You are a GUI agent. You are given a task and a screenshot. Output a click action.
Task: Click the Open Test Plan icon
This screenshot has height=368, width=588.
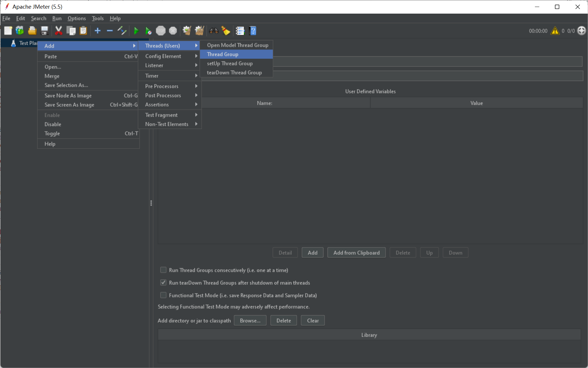(x=32, y=30)
